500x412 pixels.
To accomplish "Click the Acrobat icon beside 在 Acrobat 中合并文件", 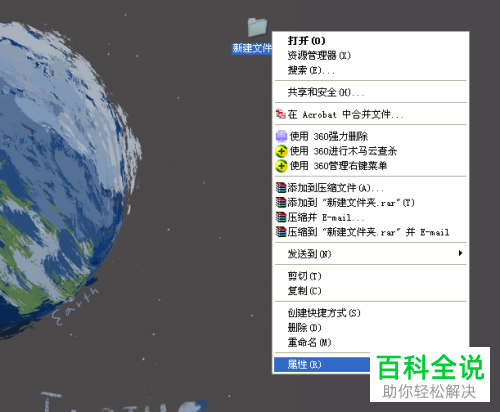I will pyautogui.click(x=281, y=114).
